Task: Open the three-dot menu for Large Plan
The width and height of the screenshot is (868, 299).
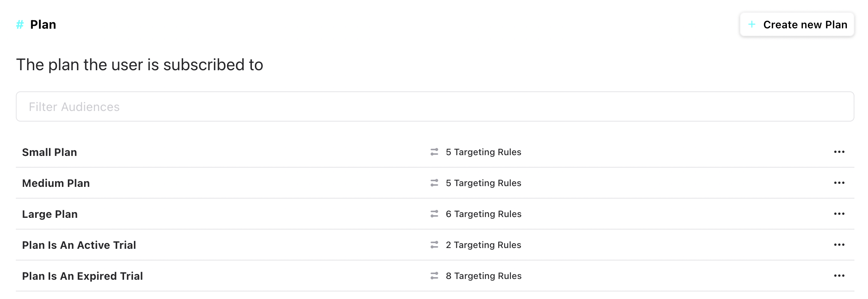Action: 839,214
